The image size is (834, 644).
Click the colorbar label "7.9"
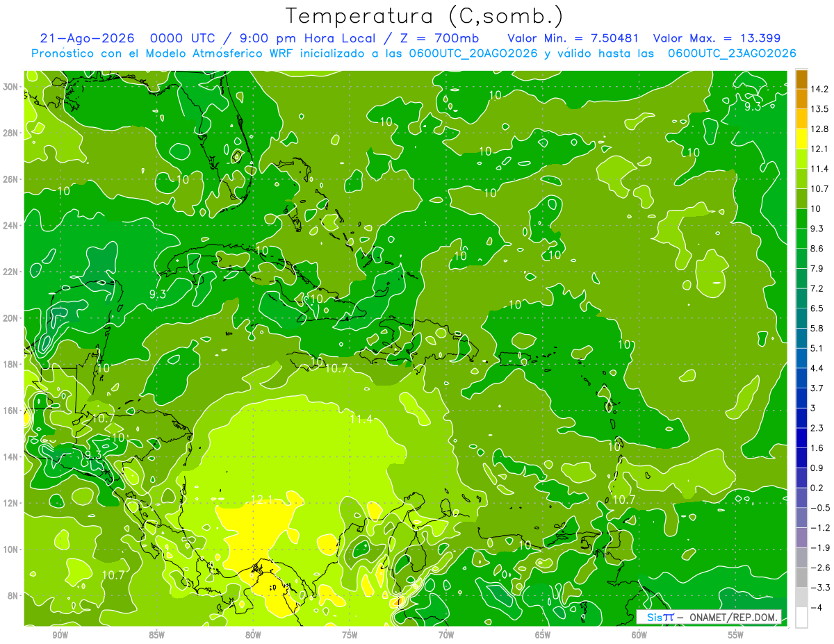coord(817,269)
